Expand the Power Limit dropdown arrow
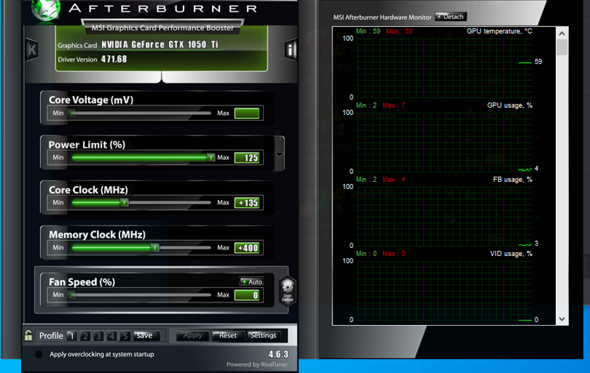The height and width of the screenshot is (373, 590). tap(279, 154)
